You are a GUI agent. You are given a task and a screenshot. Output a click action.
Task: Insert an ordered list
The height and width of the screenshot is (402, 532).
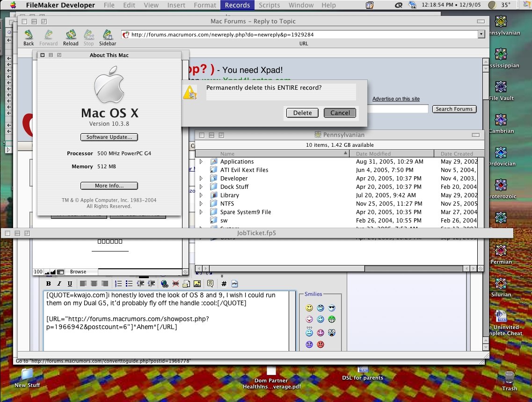pos(118,284)
